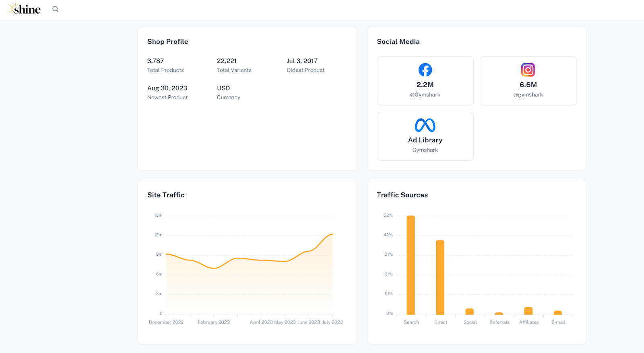Click the Traffic Sources heading

point(402,195)
